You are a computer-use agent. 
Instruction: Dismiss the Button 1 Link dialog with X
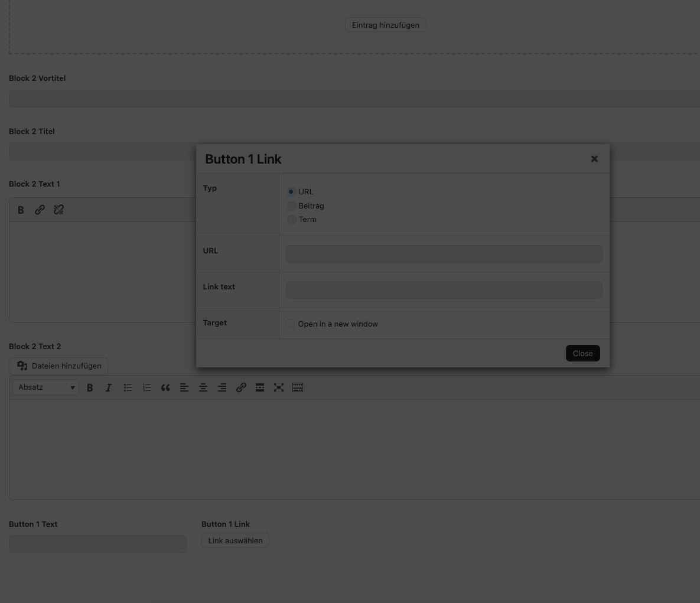[594, 159]
